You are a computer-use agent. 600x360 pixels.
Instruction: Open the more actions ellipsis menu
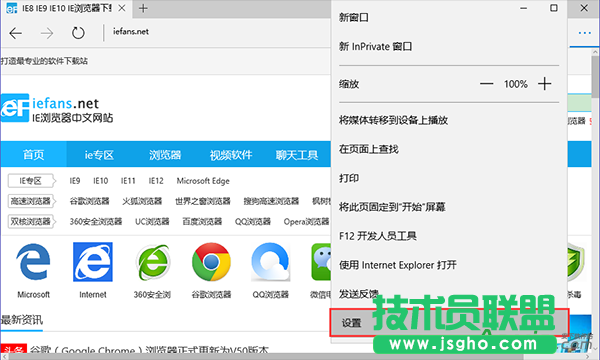click(584, 33)
